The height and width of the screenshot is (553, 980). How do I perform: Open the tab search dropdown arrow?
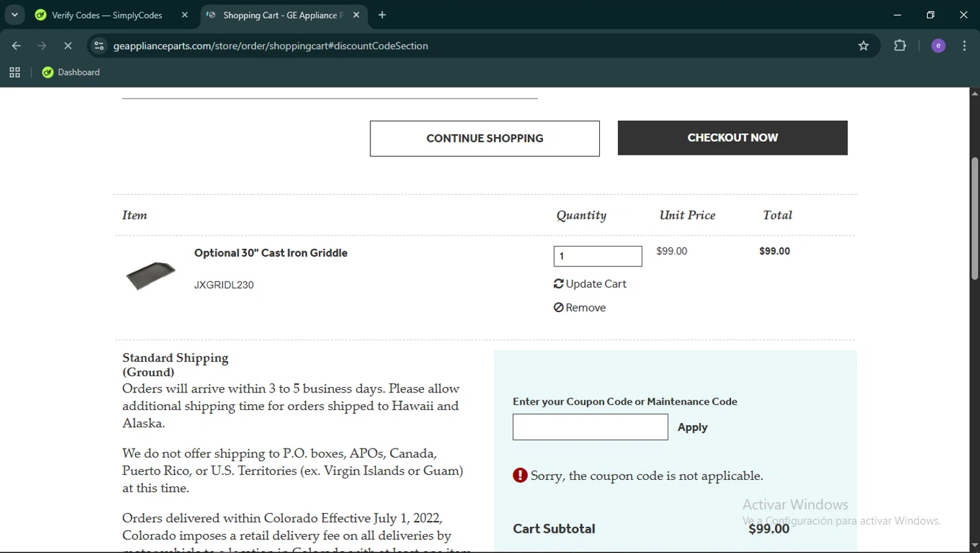(x=14, y=14)
